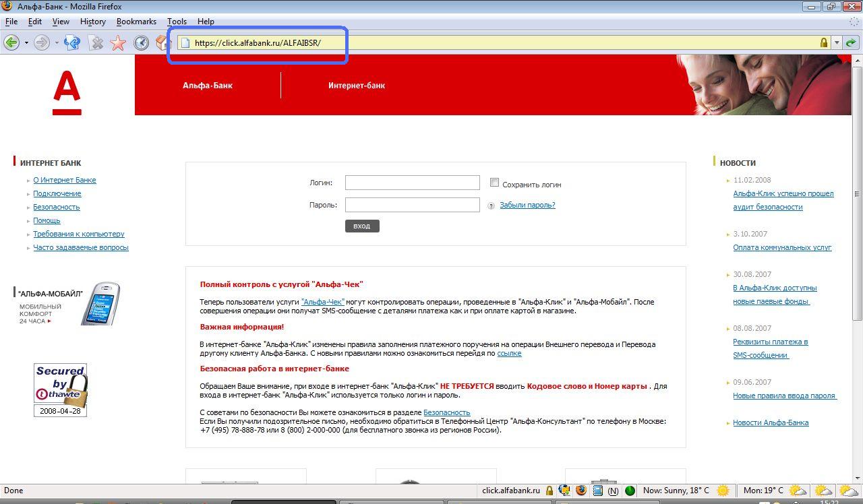Image resolution: width=863 pixels, height=504 pixels.
Task: Open the Tools menu
Action: click(177, 22)
